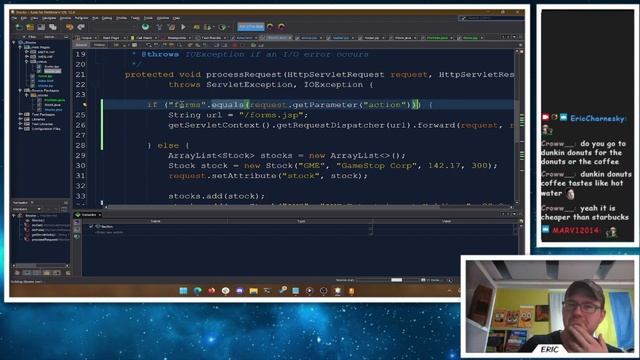Click the New File toolbar icon
This screenshot has width=640, height=360.
point(19,27)
